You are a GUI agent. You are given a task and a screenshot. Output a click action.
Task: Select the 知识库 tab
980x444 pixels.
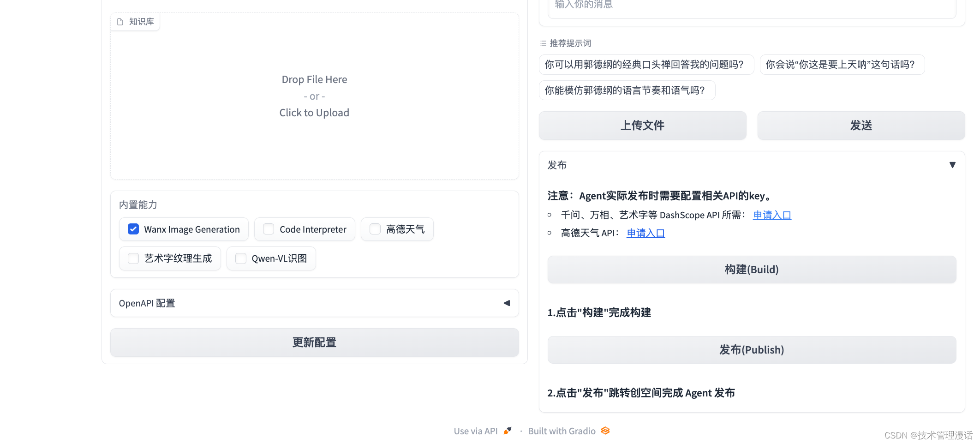(135, 21)
